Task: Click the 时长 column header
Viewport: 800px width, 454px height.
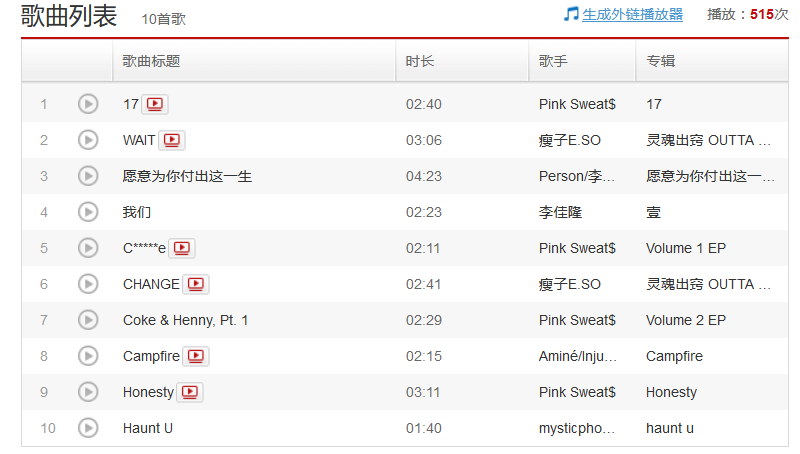Action: coord(420,61)
